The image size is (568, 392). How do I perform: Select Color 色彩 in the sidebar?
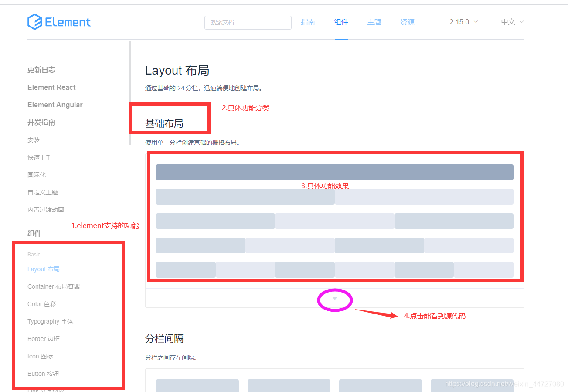41,304
